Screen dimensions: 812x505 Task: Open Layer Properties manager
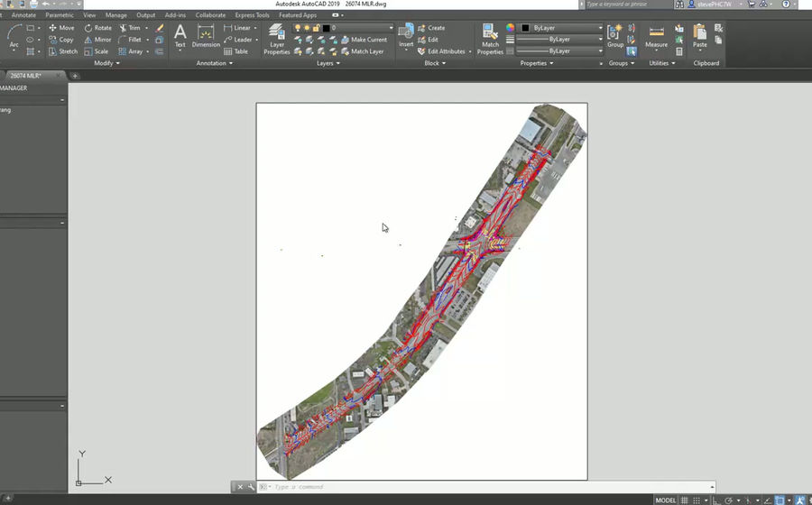[x=277, y=40]
